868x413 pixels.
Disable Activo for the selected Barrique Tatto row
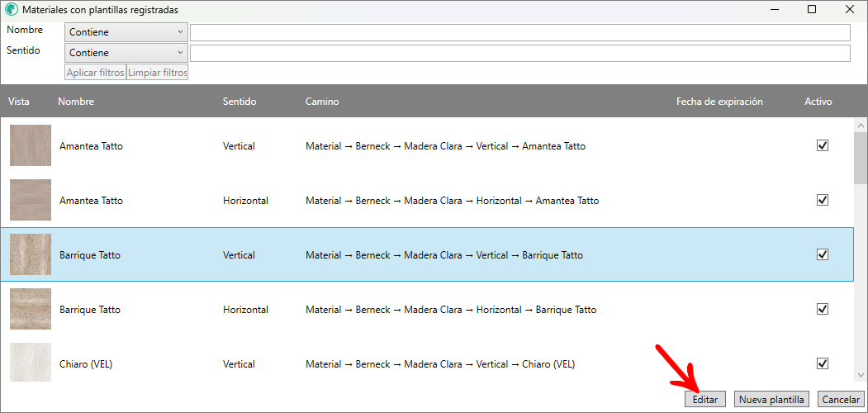coord(822,254)
